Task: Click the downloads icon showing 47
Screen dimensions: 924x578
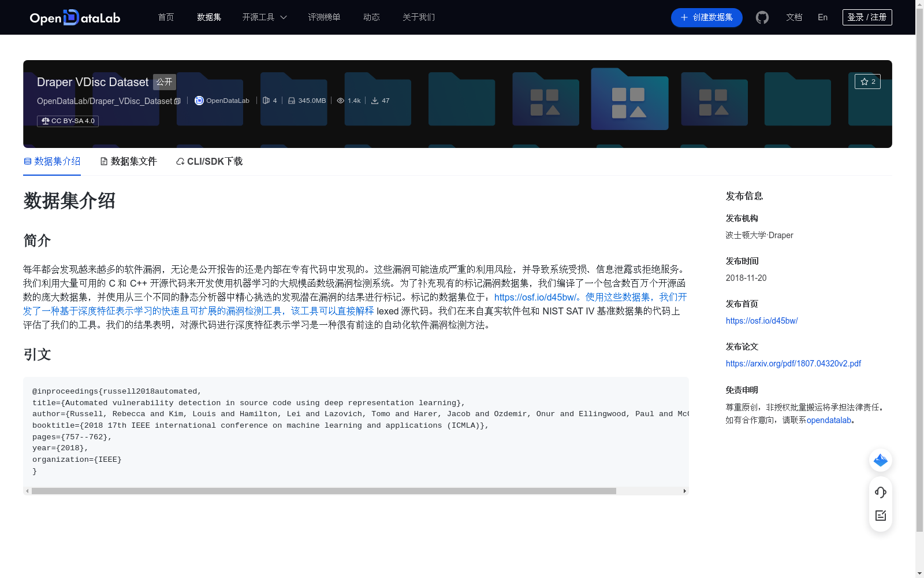Action: (375, 101)
